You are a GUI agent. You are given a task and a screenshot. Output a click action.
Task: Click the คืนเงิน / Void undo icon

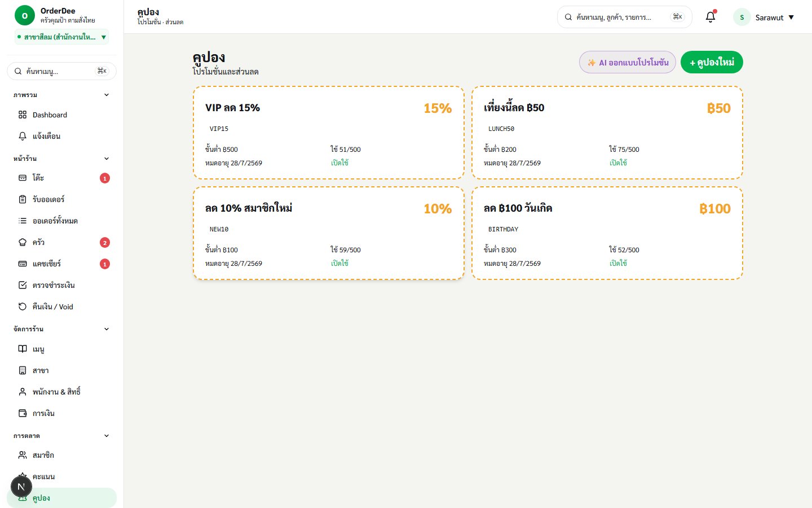click(x=23, y=306)
